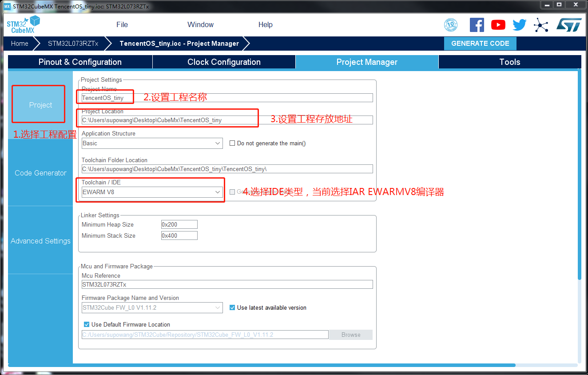Switch to Clock Configuration tab

224,62
